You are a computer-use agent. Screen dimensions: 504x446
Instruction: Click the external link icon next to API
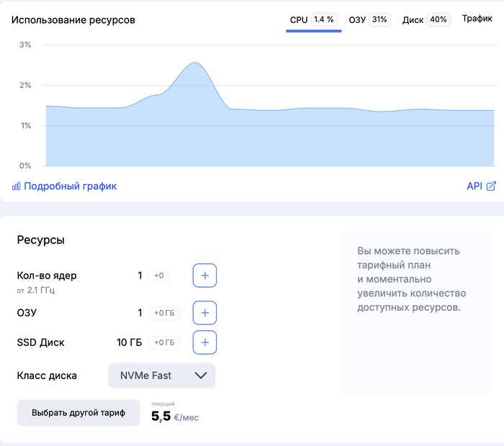pos(491,186)
